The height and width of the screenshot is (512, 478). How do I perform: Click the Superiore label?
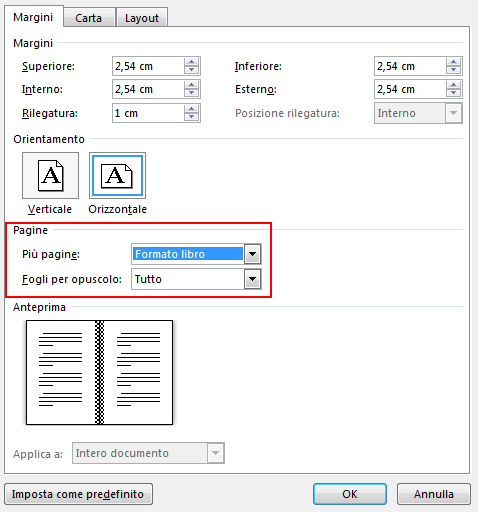click(x=48, y=66)
